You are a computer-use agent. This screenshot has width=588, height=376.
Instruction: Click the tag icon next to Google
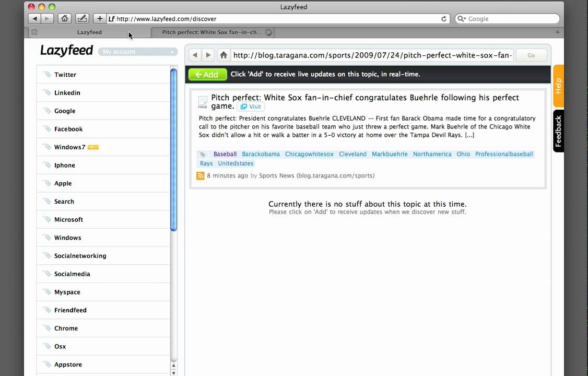coord(47,111)
